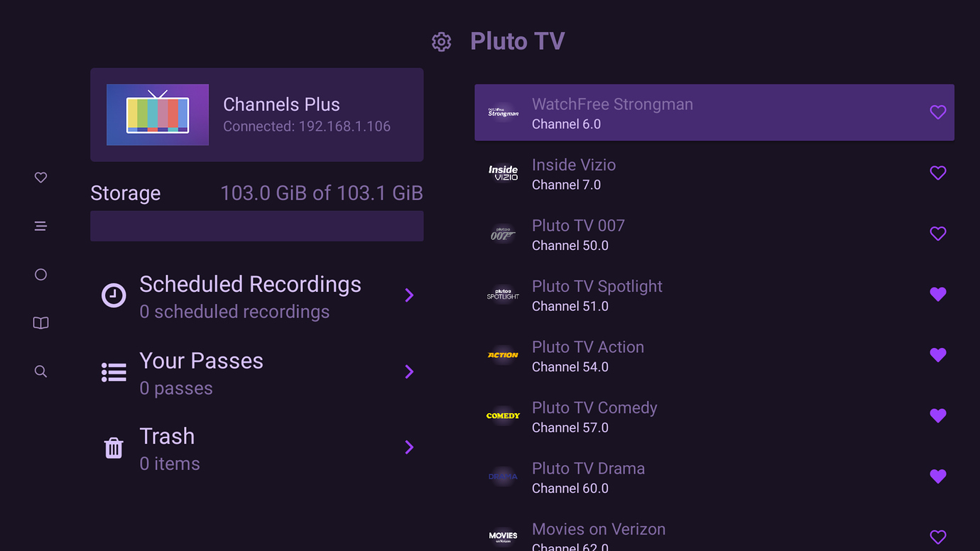Expand Scheduled Recordings with its chevron
Screen dimensions: 980x551
coord(409,295)
